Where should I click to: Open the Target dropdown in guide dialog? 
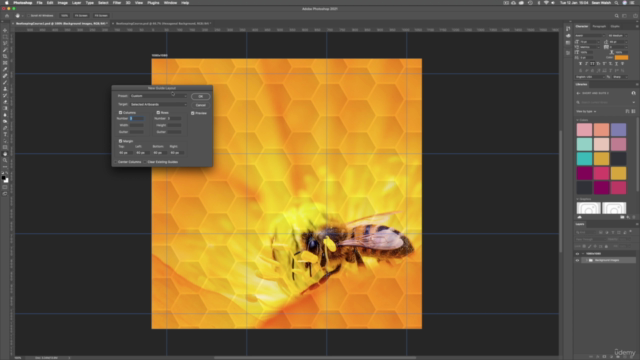(158, 104)
